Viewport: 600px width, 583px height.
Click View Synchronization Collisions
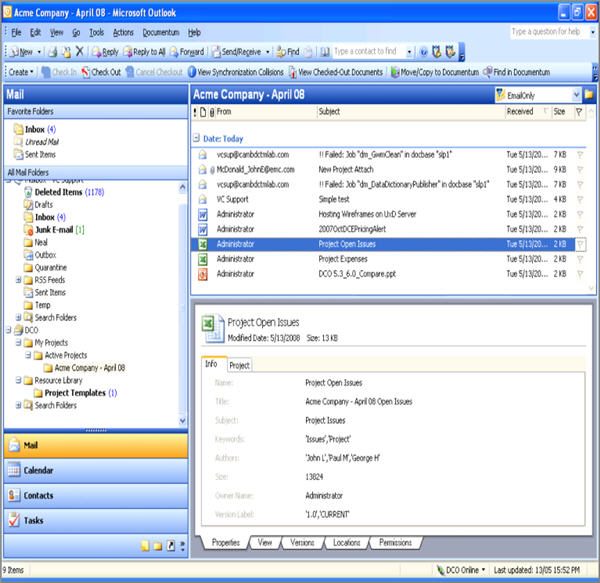(x=236, y=72)
